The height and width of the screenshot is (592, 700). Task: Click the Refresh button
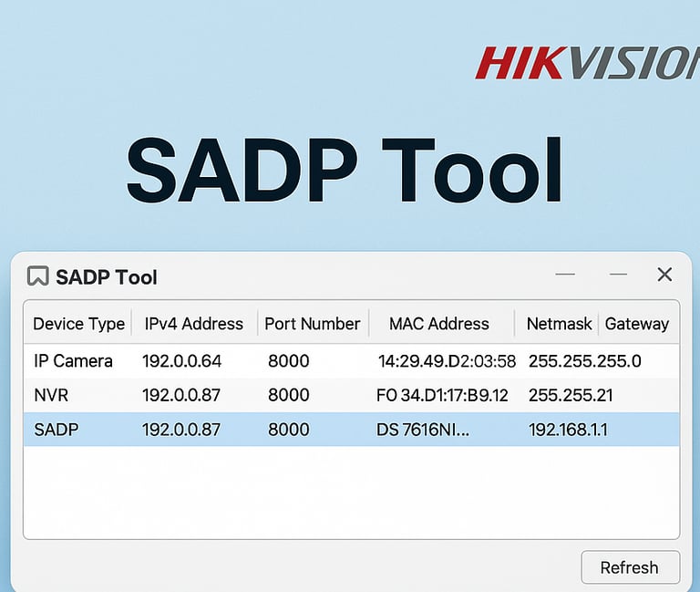631,567
